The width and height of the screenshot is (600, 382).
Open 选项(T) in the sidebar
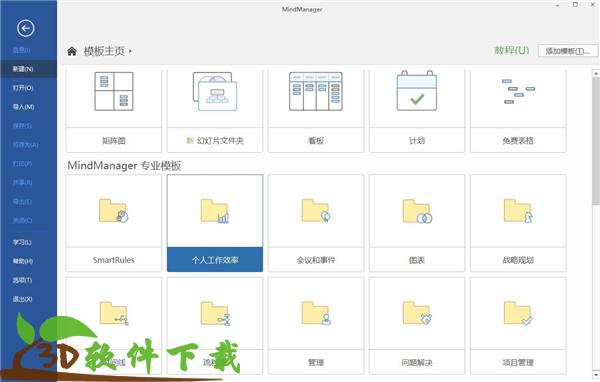[x=22, y=280]
